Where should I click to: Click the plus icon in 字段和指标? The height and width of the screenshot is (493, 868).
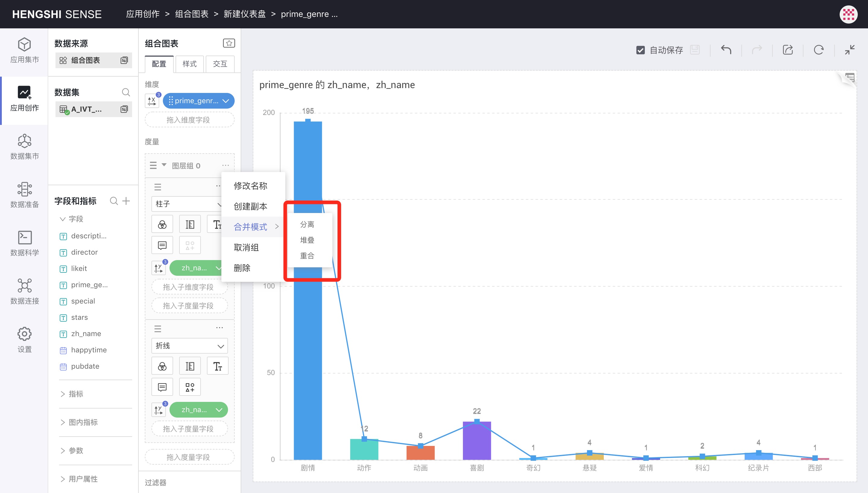126,201
